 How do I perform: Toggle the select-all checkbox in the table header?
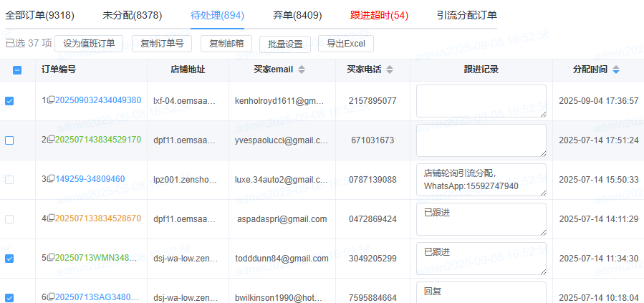pos(18,70)
